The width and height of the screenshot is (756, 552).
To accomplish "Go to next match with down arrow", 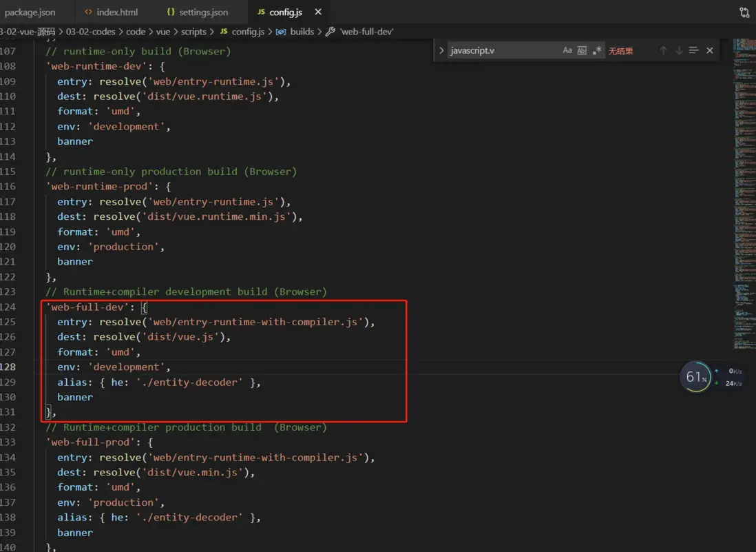I will point(679,50).
